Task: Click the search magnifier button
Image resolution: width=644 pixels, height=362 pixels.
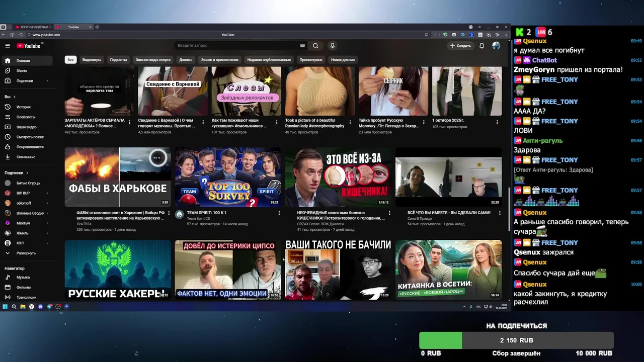Action: coord(315,46)
